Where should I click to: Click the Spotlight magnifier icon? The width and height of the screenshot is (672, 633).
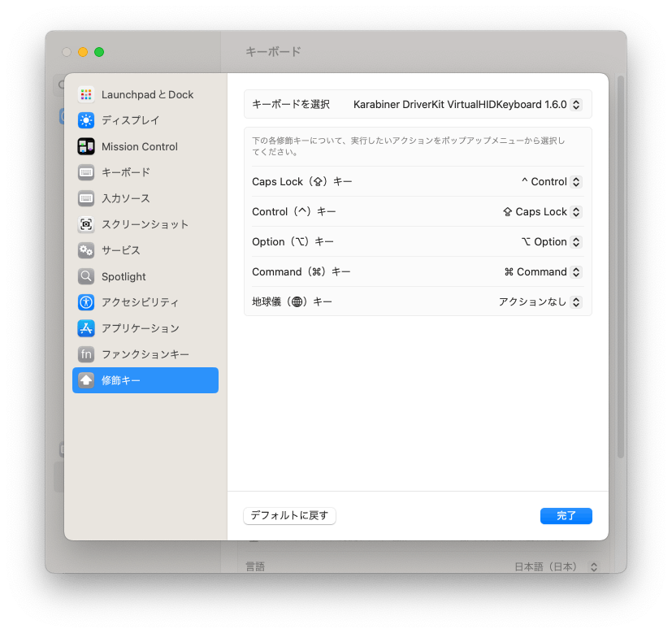[x=86, y=276]
